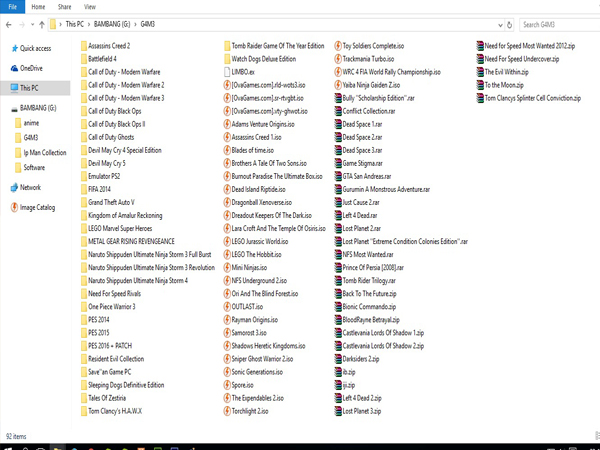Click the Just Cause 2.rar file name

(361, 202)
